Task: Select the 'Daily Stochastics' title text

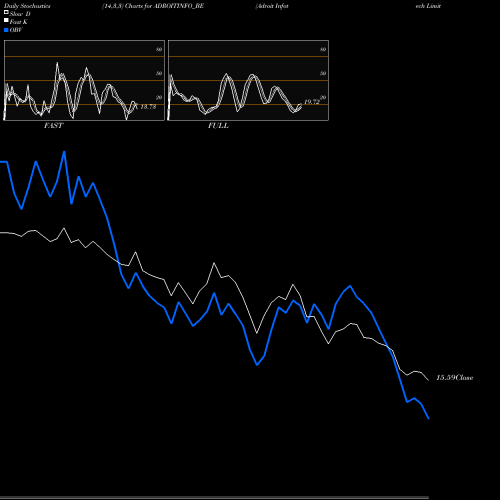Action: 27,6
